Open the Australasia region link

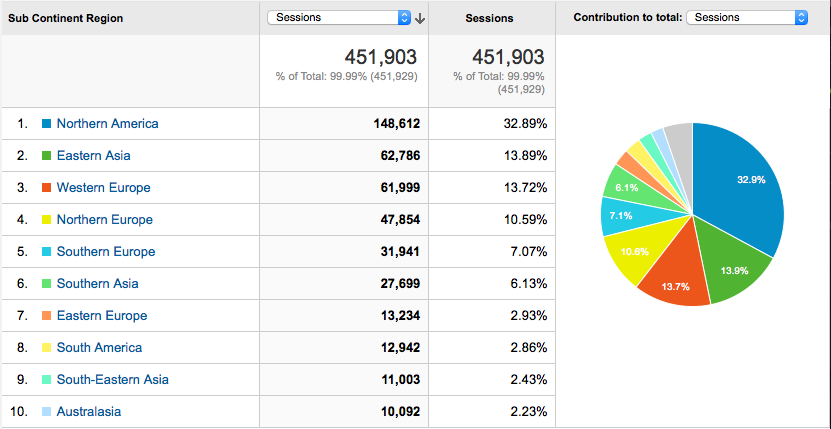pos(90,412)
